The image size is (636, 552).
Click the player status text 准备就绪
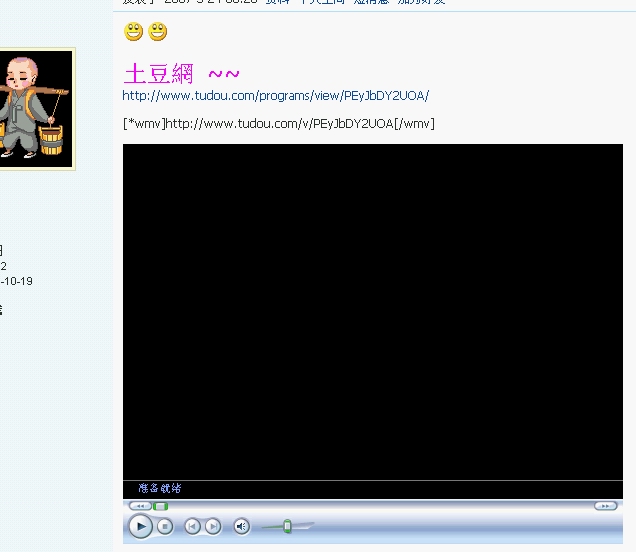tap(159, 488)
